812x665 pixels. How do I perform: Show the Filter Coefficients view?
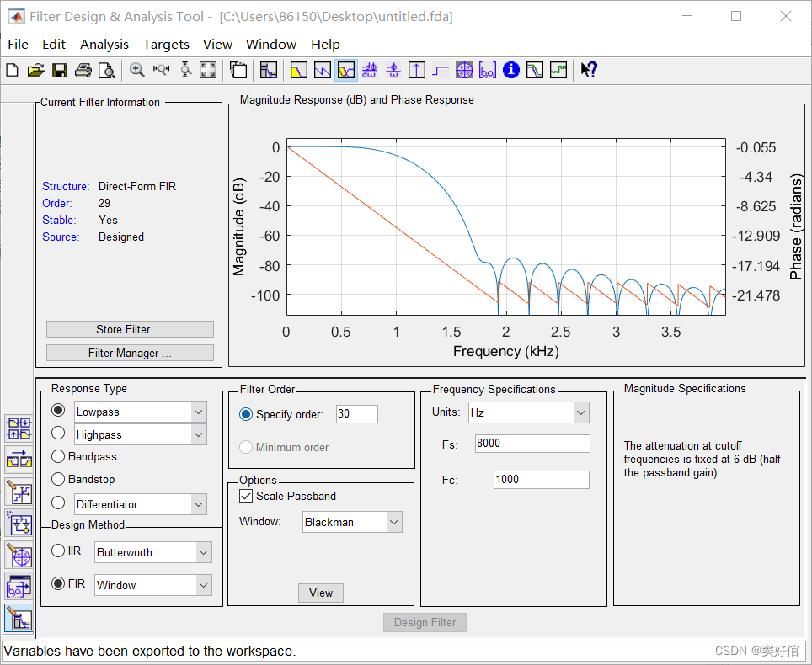click(488, 70)
